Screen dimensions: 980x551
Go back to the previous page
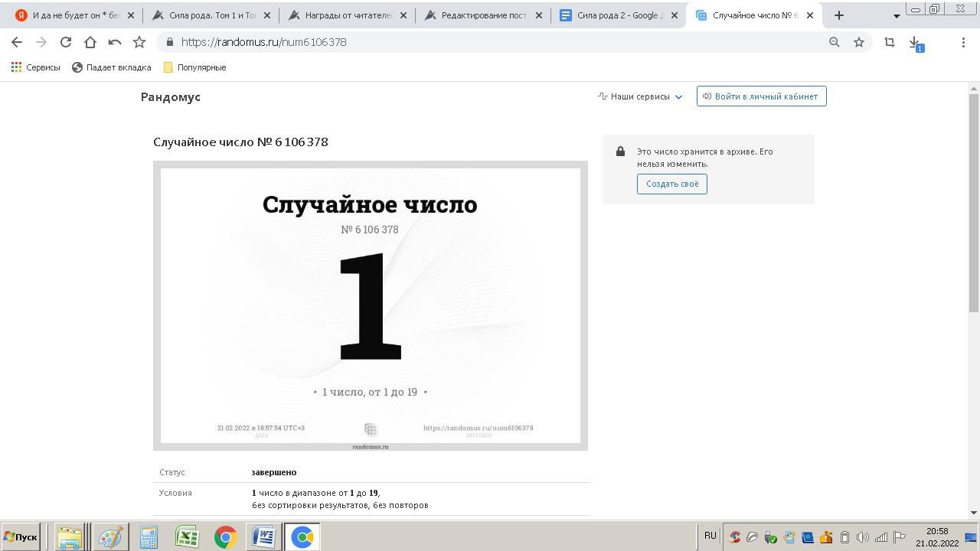point(17,42)
